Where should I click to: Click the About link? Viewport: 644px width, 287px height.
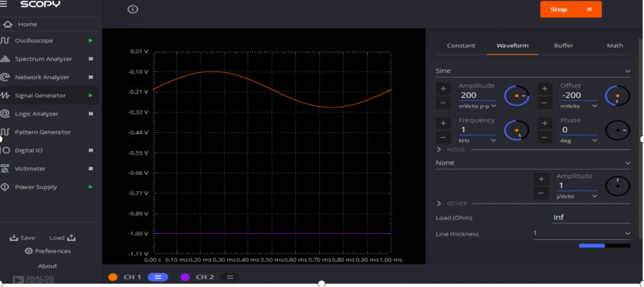(x=47, y=266)
